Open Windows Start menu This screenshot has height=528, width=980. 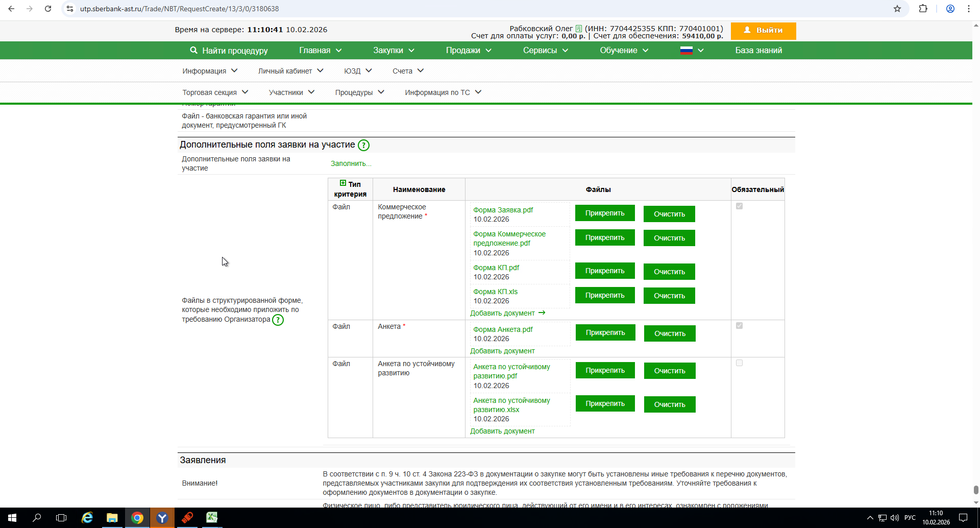[12, 518]
